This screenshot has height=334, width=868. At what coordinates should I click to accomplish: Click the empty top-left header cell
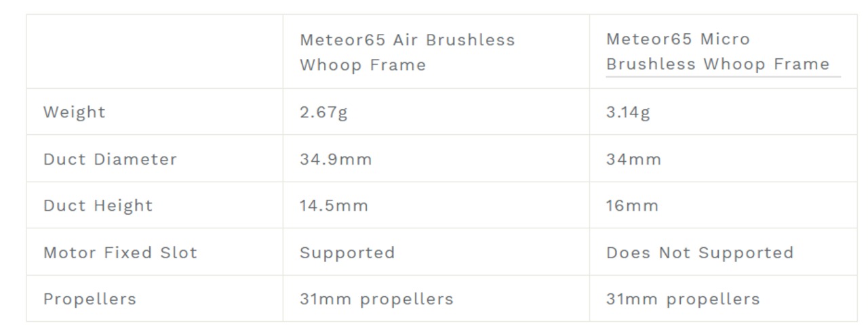155,51
